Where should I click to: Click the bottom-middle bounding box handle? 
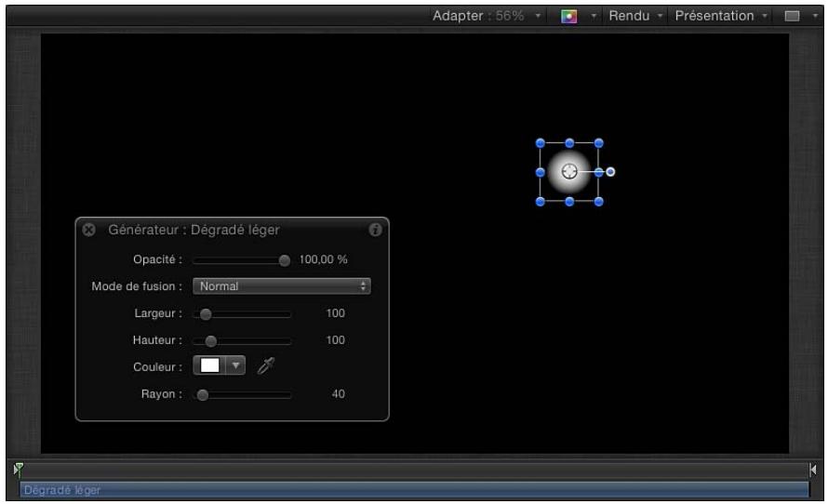569,202
